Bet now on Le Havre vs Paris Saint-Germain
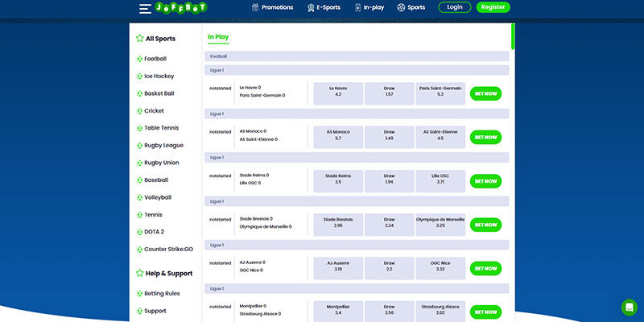The width and height of the screenshot is (644, 322). pos(486,93)
